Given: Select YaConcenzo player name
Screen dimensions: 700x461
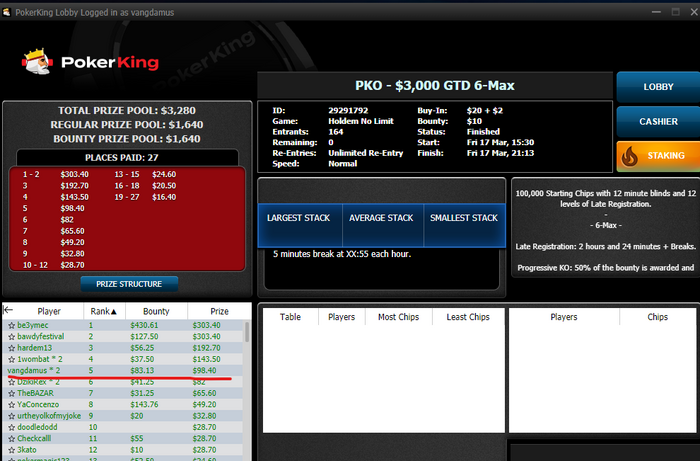Looking at the screenshot, I should tap(38, 405).
